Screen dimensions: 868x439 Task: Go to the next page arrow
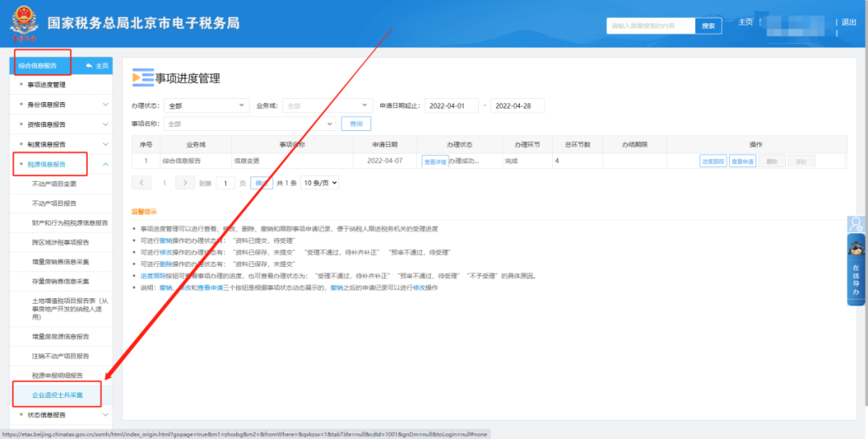pos(185,183)
